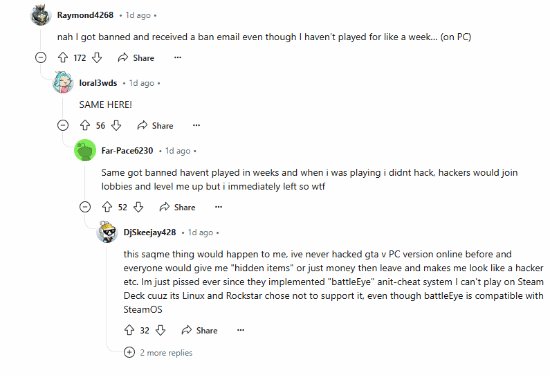Screen dimensions: 550x375
Task: Open DjSkeejay428's user profile link
Action: 150,232
